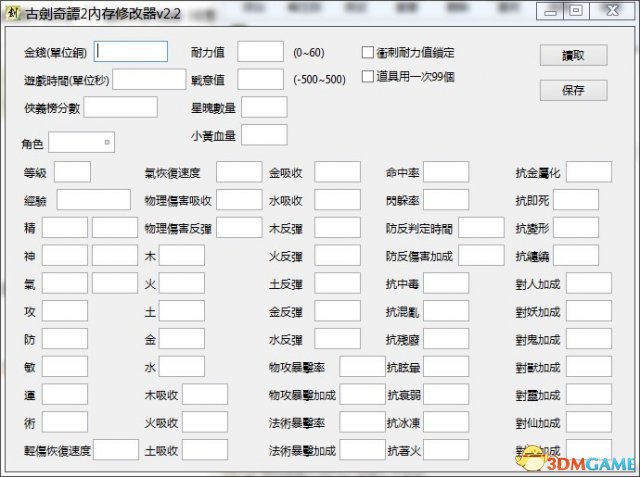Image resolution: width=640 pixels, height=477 pixels.
Task: Select the 對人加成 field
Action: [589, 283]
